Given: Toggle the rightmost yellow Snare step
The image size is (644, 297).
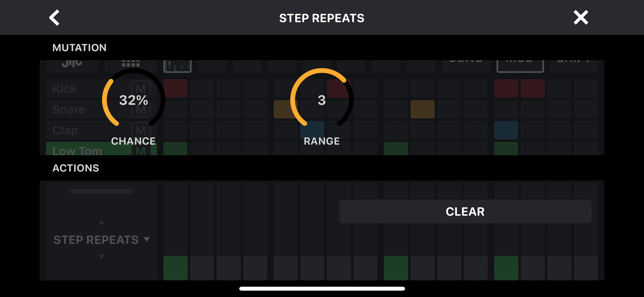Looking at the screenshot, I should 422,109.
